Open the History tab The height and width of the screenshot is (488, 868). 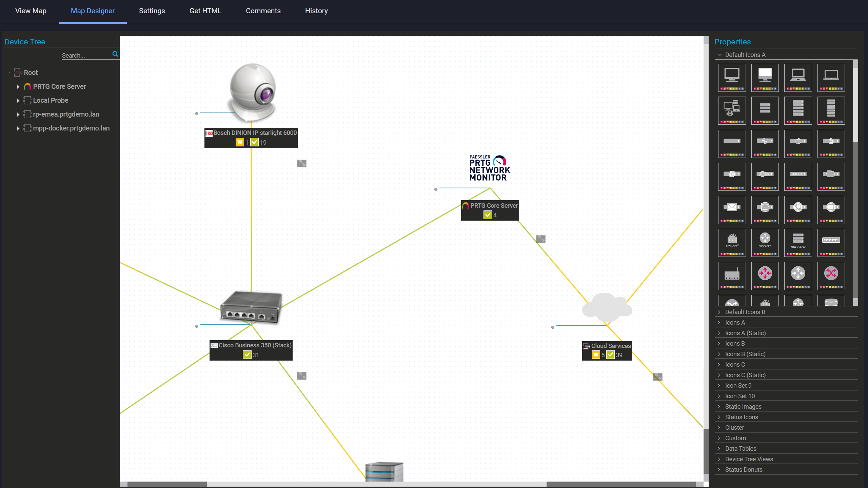pos(316,11)
